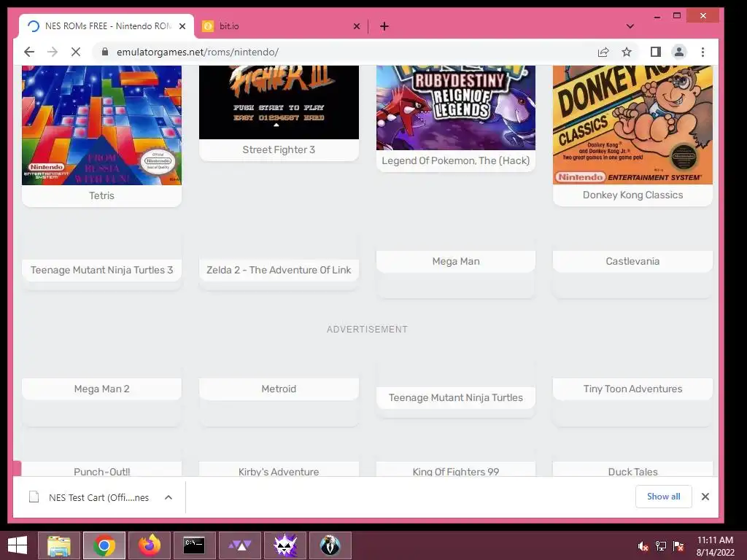Open a new browser tab
The image size is (747, 560).
click(x=384, y=26)
